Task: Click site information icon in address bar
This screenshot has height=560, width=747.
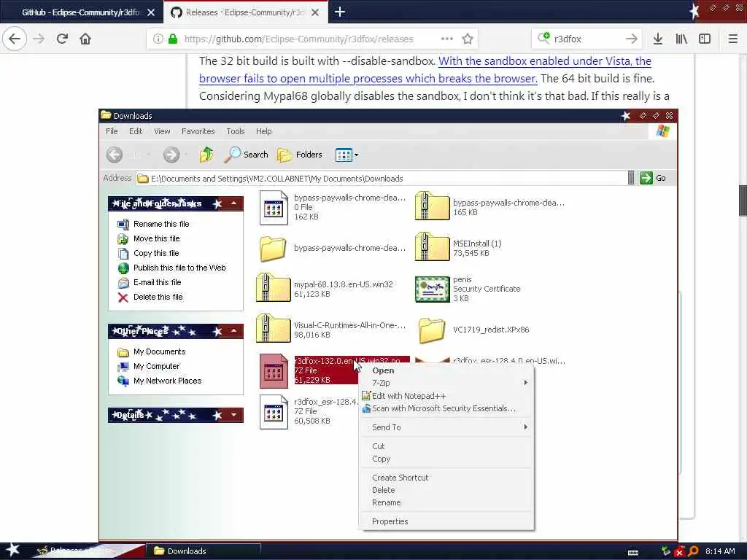Action: [x=158, y=39]
